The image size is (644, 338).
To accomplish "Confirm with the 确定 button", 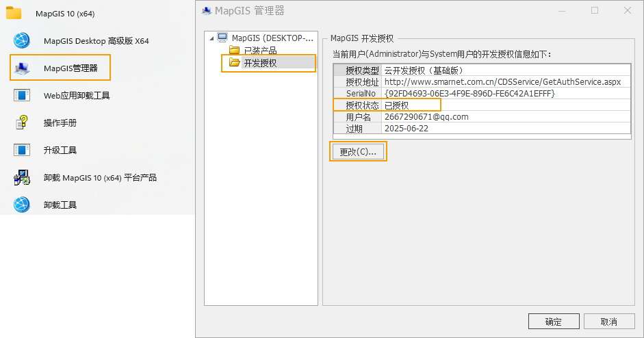I will [x=554, y=322].
